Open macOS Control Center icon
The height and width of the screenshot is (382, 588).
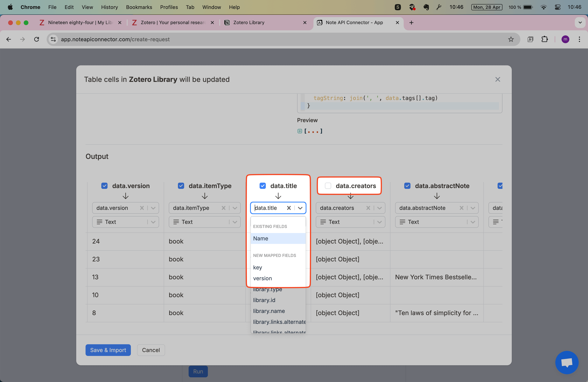(x=557, y=7)
